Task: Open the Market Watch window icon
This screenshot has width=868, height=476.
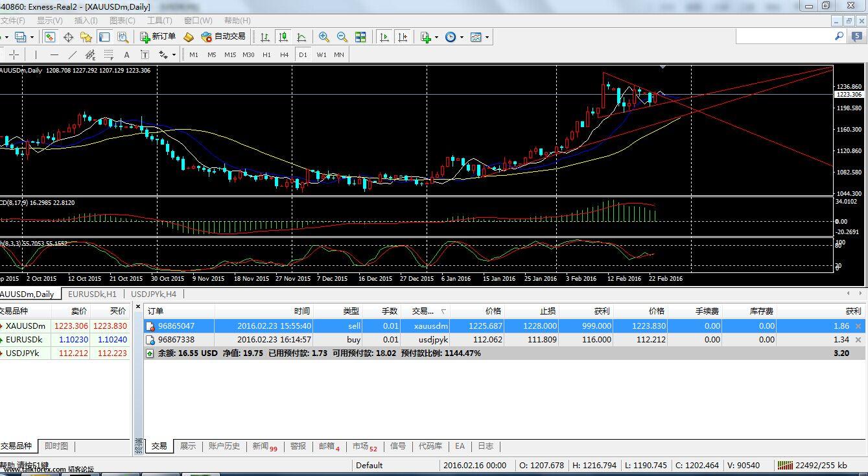Action: pyautogui.click(x=50, y=37)
